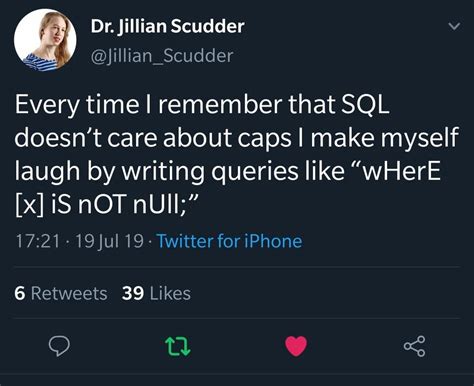The image size is (474, 386).
Task: Select 'make myself' in the tweet
Action: point(385,137)
